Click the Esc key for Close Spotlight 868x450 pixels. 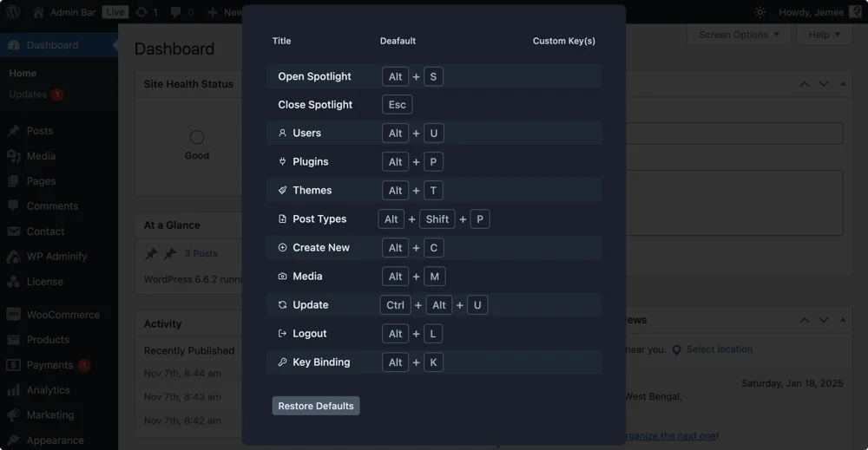(397, 105)
